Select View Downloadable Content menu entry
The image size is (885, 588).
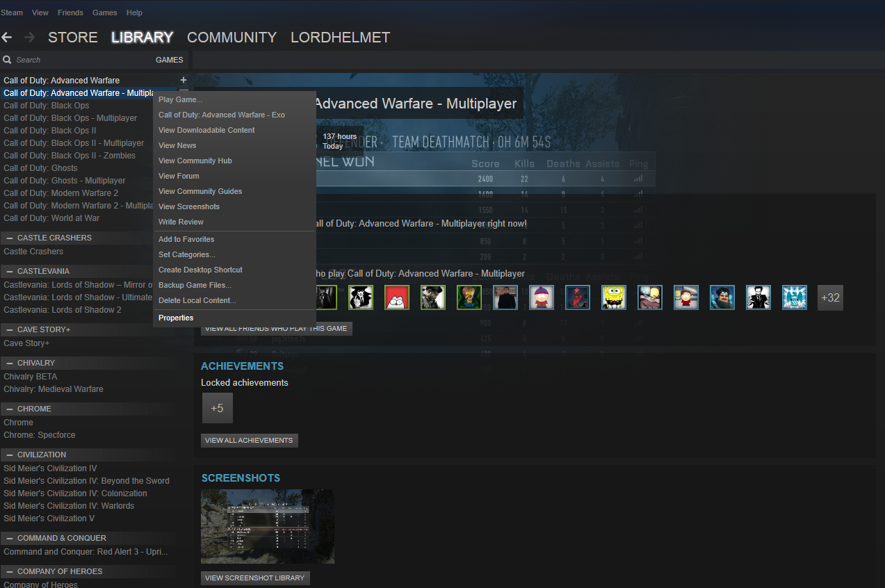(x=234, y=130)
